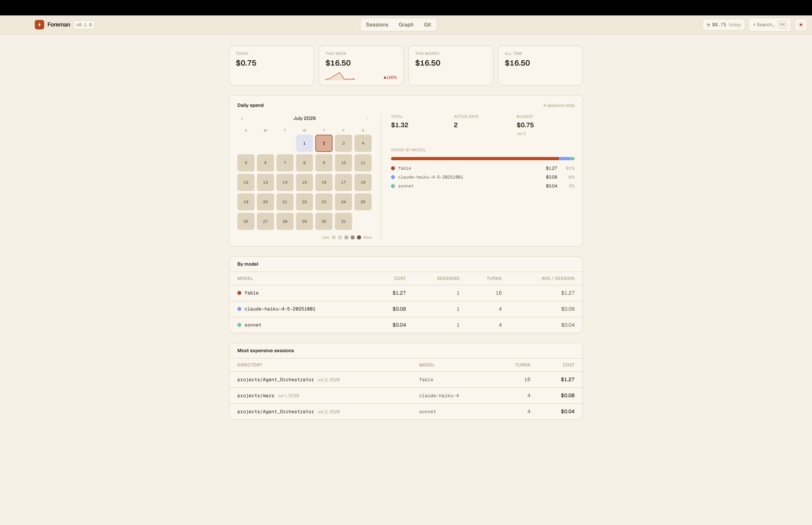Viewport: 812px width, 525px height.
Task: Open the projects/mars session row
Action: click(406, 395)
